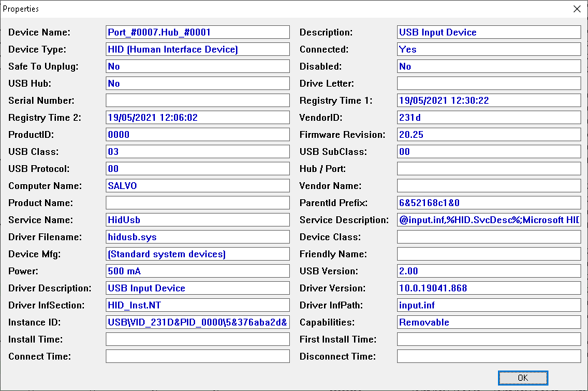Select the Capabilities field Removable
This screenshot has height=391, width=588.
(489, 322)
